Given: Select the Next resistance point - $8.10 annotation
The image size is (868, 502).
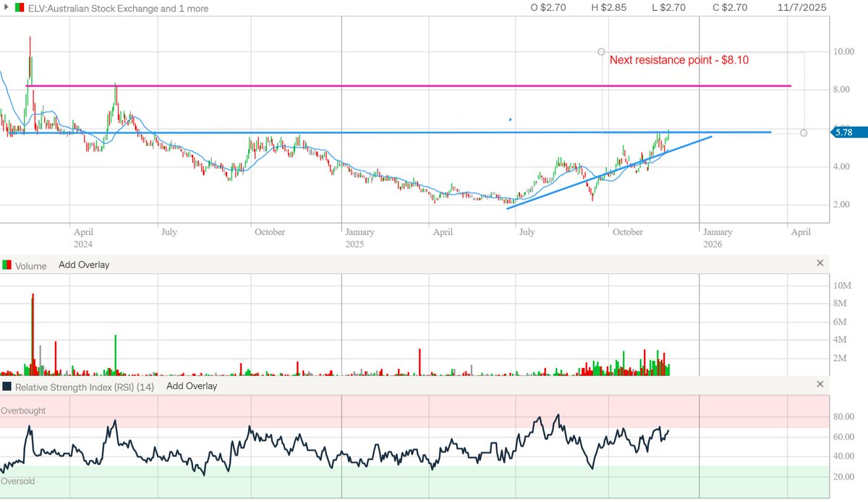Looking at the screenshot, I should click(x=679, y=61).
